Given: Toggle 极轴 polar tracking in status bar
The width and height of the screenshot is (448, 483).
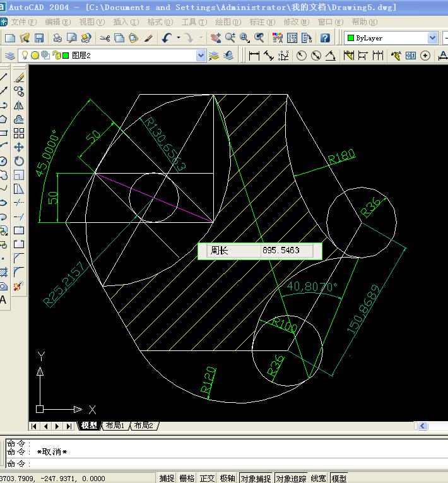Looking at the screenshot, I should click(x=228, y=478).
